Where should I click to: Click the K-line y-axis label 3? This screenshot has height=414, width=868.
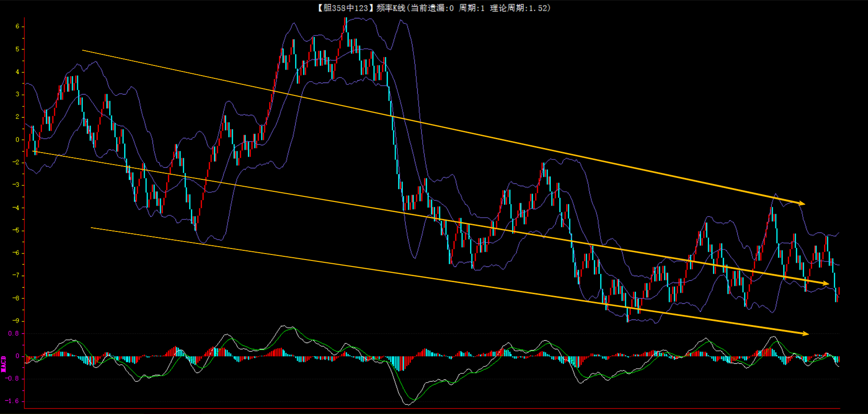point(17,94)
